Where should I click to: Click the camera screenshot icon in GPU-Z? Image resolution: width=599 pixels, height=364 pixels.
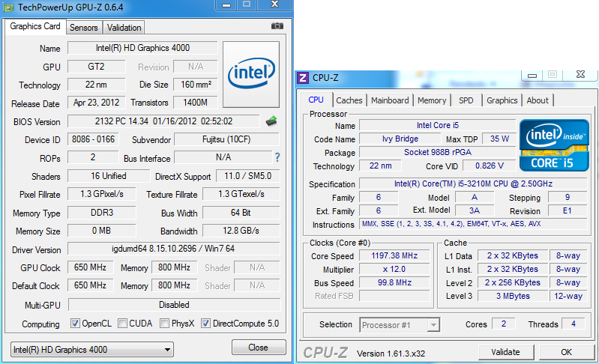click(x=277, y=26)
